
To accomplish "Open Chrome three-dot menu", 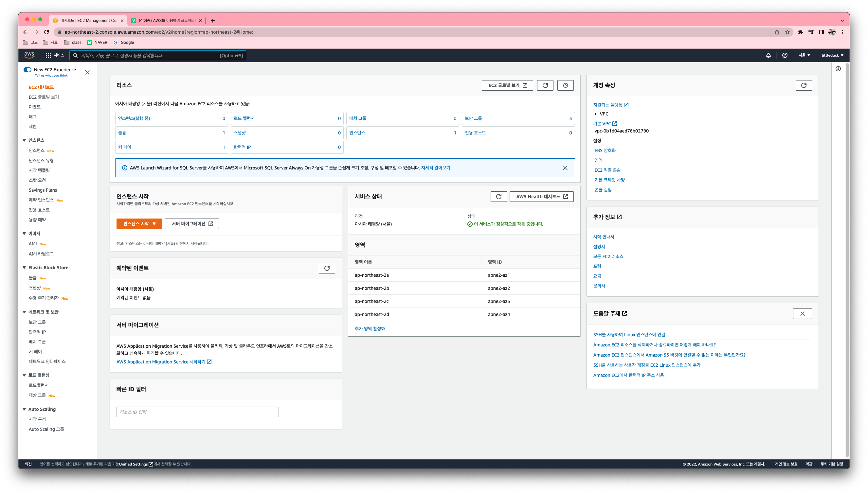I will [842, 32].
